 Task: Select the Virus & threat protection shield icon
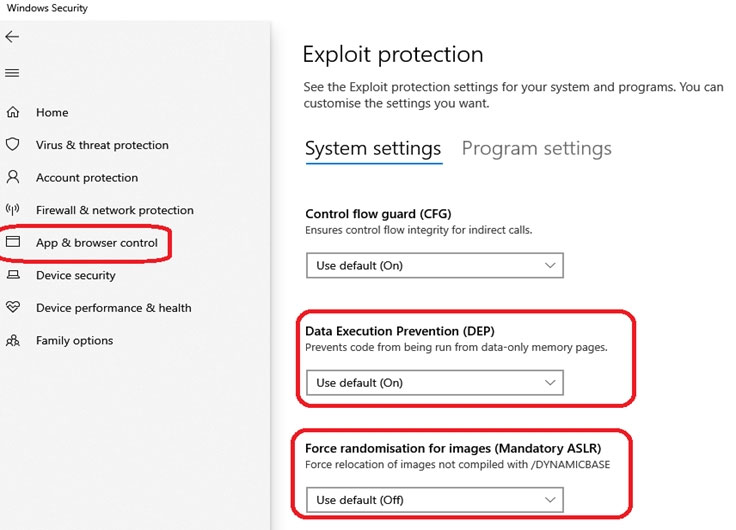pyautogui.click(x=13, y=144)
